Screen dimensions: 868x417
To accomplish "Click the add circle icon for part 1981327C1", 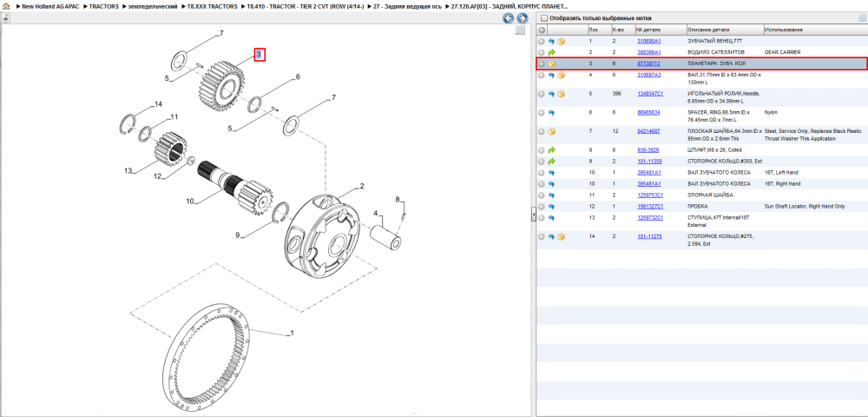I will pyautogui.click(x=542, y=207).
